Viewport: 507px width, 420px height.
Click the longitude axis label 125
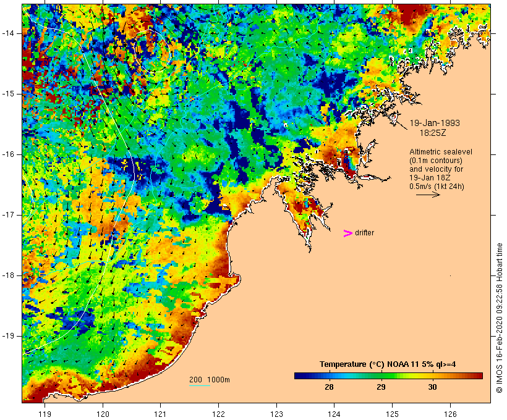tap(392, 414)
